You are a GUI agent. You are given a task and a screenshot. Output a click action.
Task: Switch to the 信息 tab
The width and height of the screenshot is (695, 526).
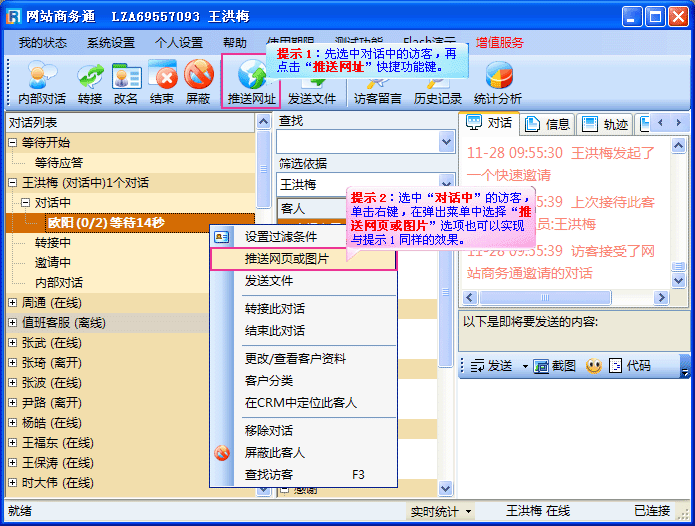pyautogui.click(x=548, y=124)
